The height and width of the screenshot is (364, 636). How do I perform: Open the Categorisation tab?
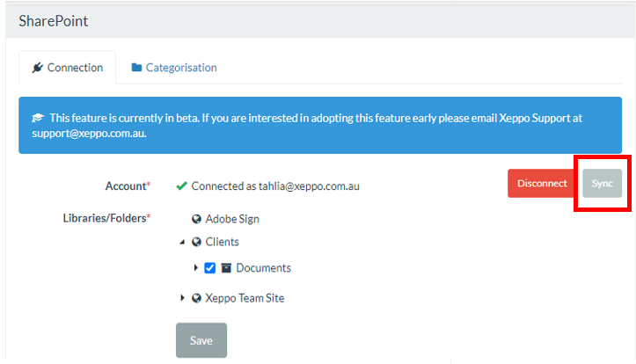174,68
